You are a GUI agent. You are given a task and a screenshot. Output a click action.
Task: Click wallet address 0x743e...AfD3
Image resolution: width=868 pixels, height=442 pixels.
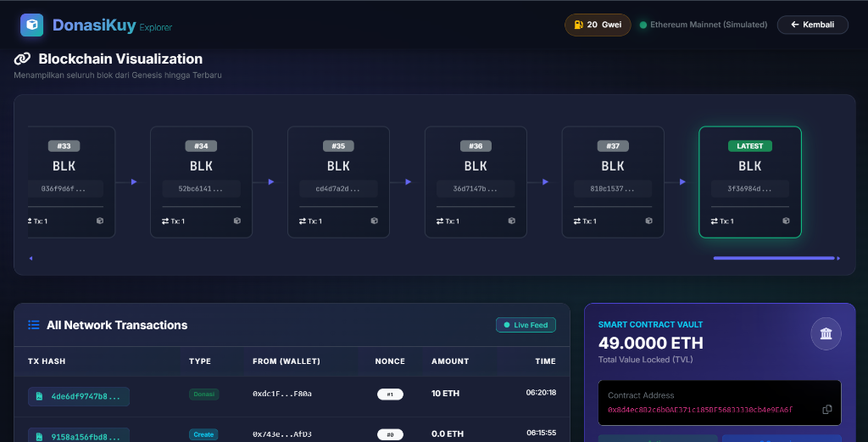click(x=281, y=434)
